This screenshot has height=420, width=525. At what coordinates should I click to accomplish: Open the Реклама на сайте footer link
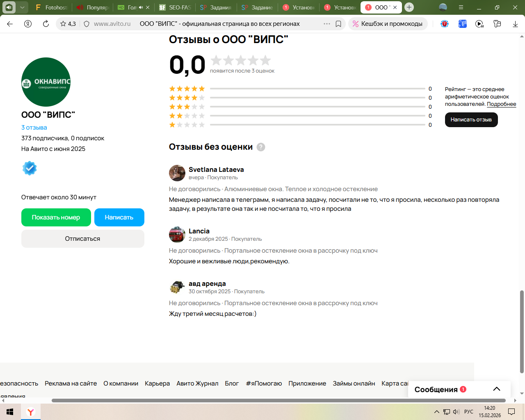71,383
